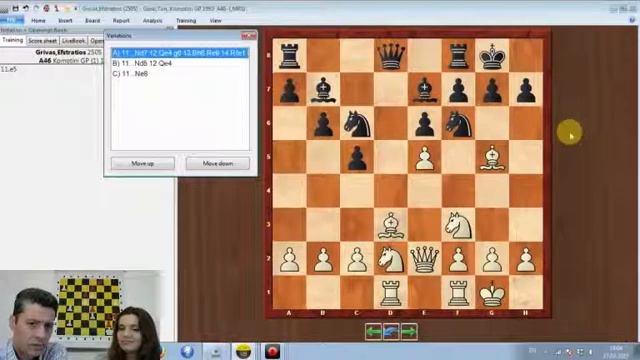
Task: Click the black knight on c6
Action: [357, 123]
